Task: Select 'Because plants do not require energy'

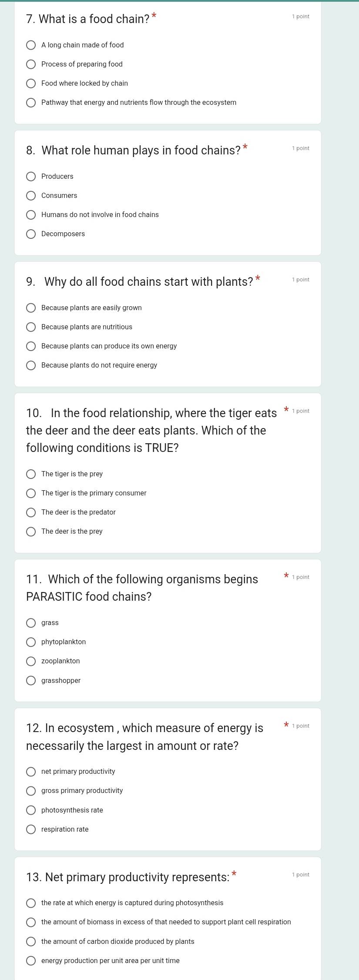Action: (31, 365)
